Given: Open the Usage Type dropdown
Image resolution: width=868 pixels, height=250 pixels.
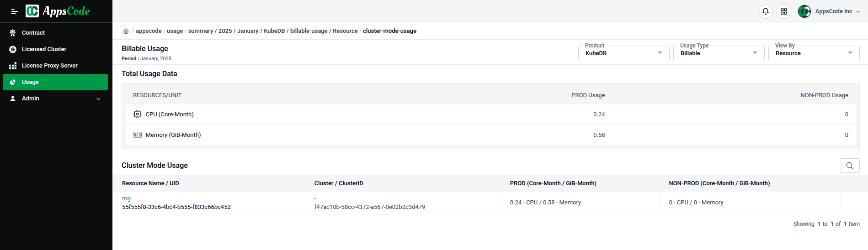Looking at the screenshot, I should [x=719, y=53].
